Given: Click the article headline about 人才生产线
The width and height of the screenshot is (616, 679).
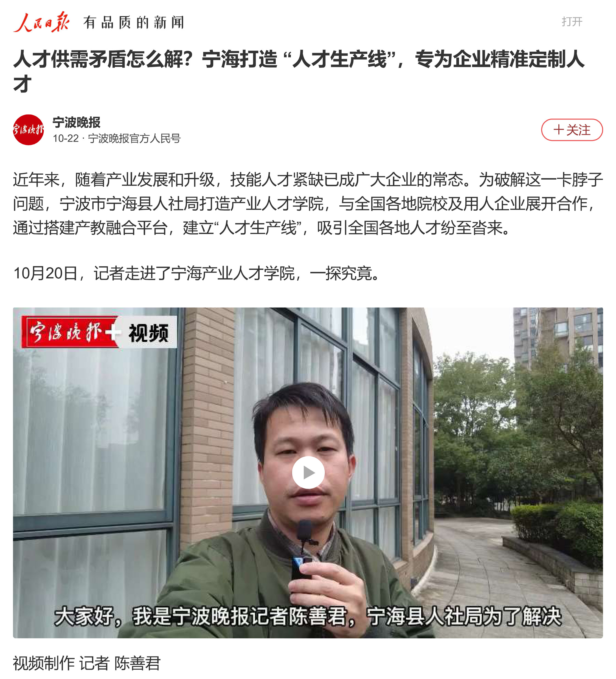Looking at the screenshot, I should (x=299, y=71).
